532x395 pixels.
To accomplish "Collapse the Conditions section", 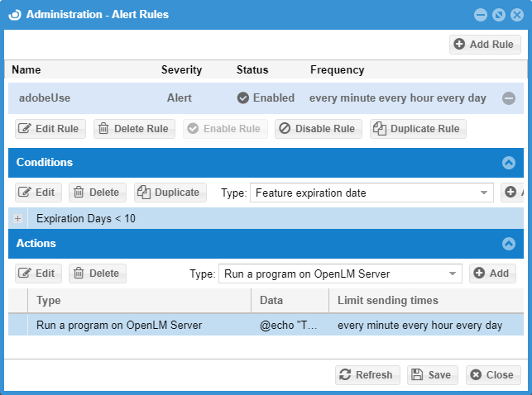I will [x=509, y=163].
